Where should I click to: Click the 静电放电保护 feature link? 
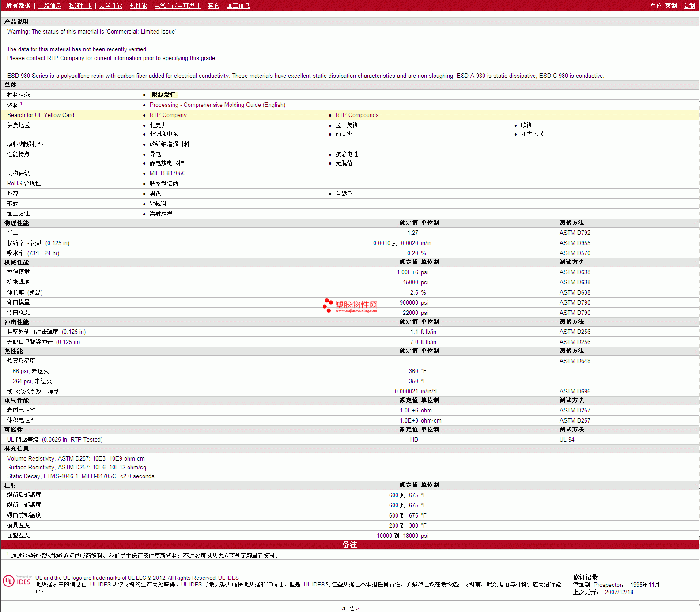[x=167, y=163]
